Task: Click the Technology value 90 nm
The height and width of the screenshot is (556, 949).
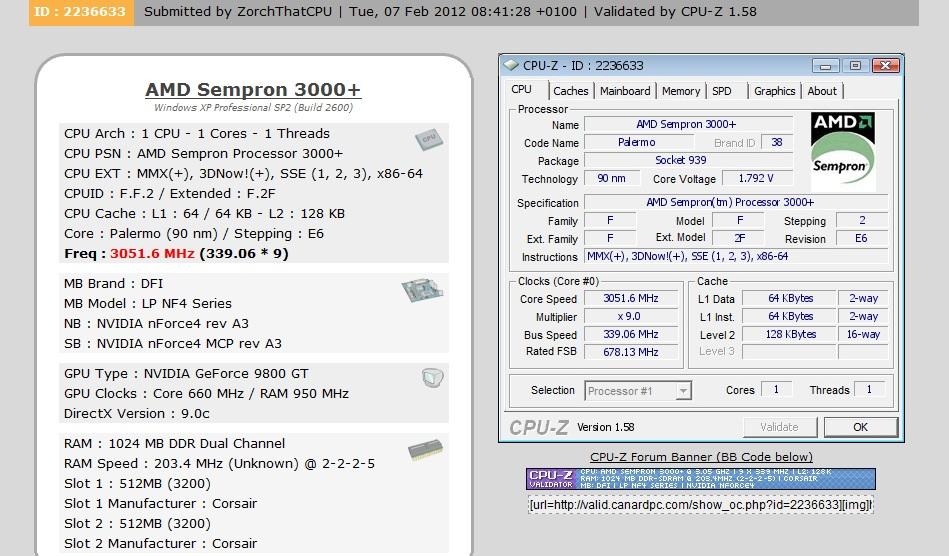Action: pos(612,178)
